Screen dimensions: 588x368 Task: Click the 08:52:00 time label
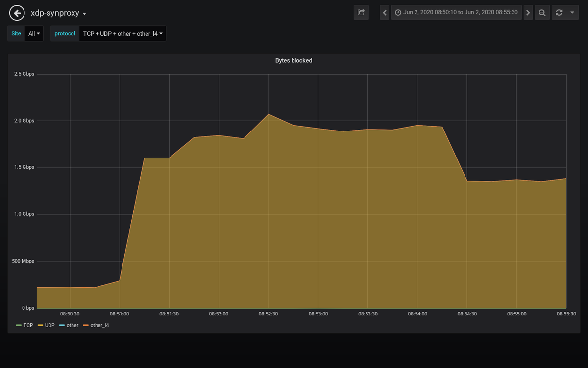tap(219, 314)
